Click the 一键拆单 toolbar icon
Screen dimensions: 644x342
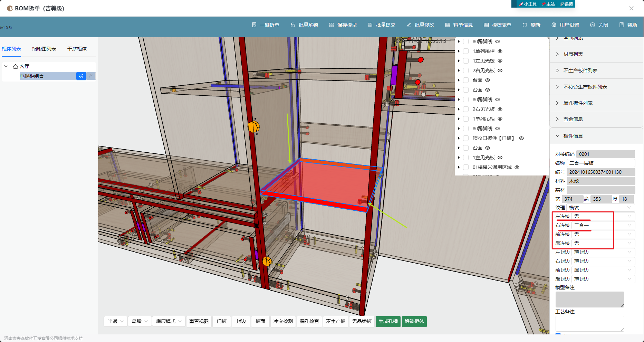coord(254,25)
